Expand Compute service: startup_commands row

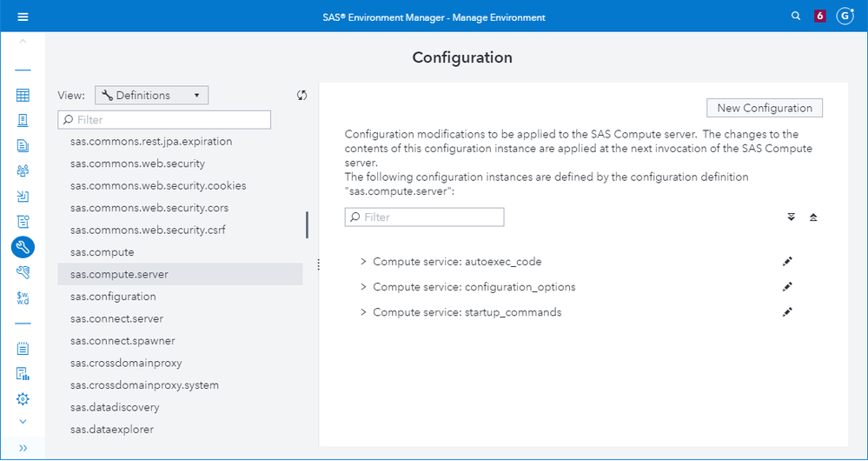363,312
